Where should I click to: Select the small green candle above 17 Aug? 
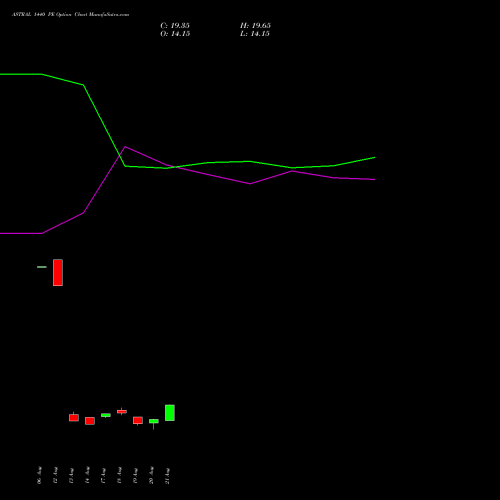[106, 415]
